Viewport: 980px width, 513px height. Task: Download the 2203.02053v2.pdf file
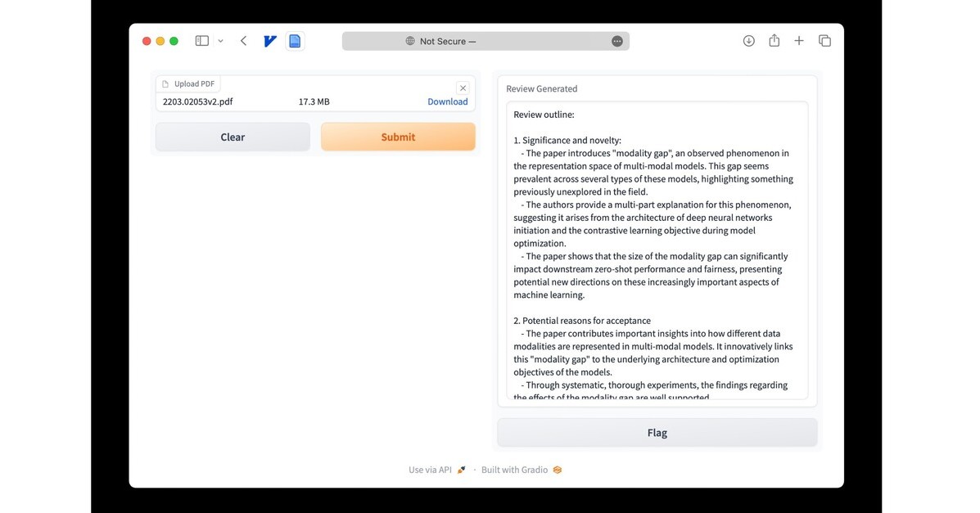click(447, 102)
